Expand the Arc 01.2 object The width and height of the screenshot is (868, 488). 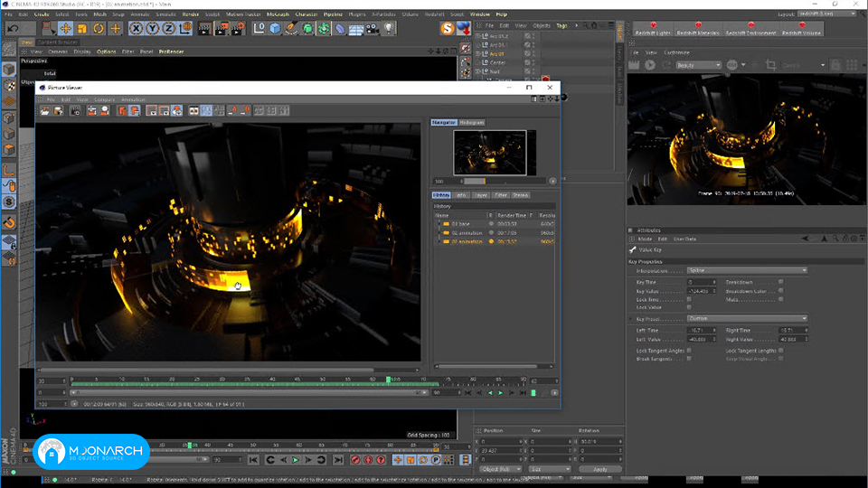coord(478,36)
